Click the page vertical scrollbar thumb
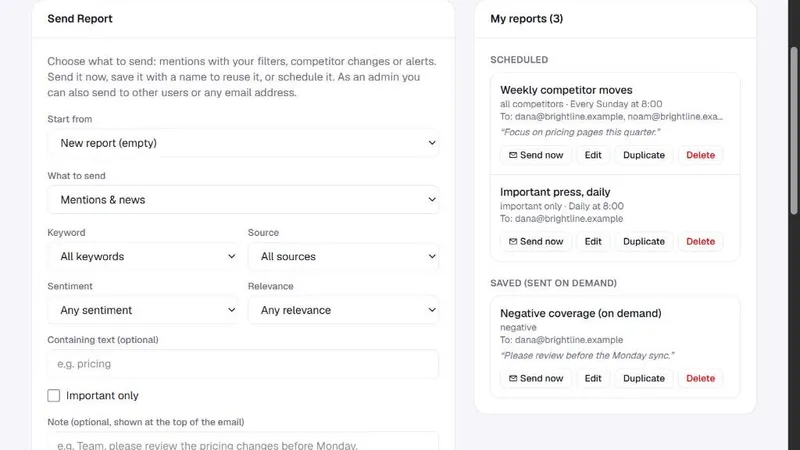This screenshot has width=800, height=450. pyautogui.click(x=793, y=131)
